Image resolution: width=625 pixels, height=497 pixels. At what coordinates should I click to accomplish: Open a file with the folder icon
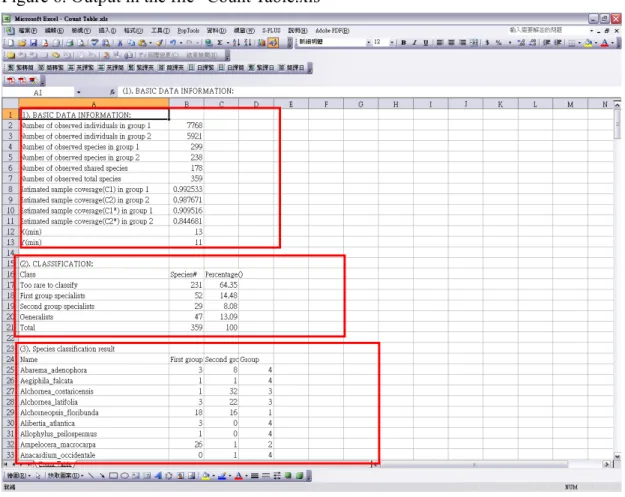click(22, 43)
